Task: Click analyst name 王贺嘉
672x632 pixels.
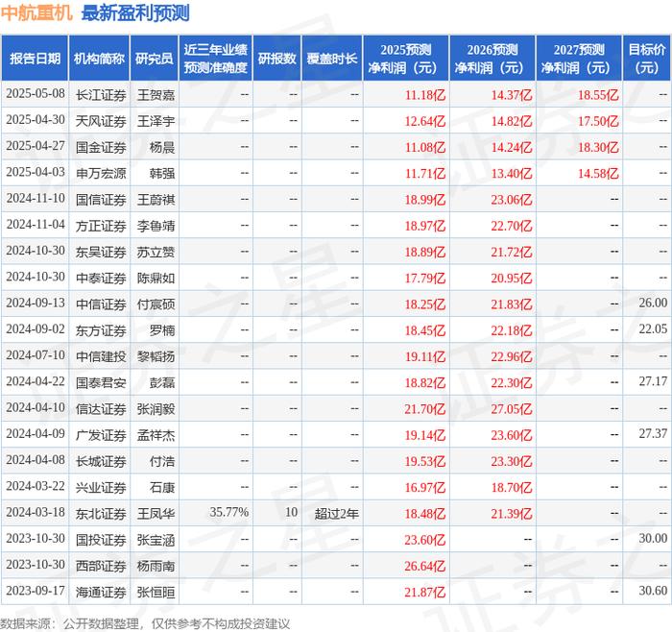Action: point(156,95)
